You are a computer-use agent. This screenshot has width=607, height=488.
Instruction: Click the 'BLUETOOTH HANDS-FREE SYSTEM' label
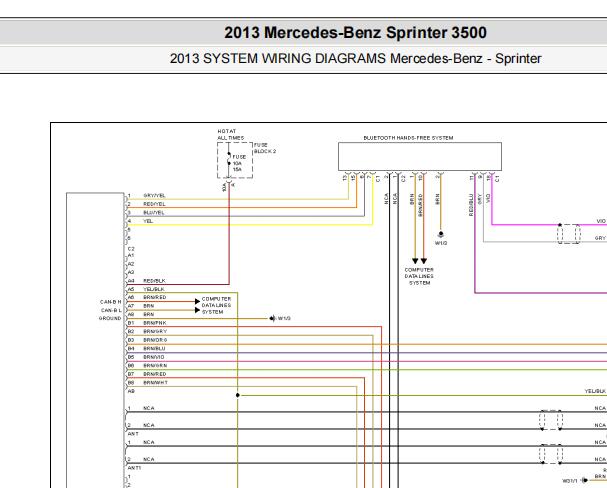pos(408,138)
